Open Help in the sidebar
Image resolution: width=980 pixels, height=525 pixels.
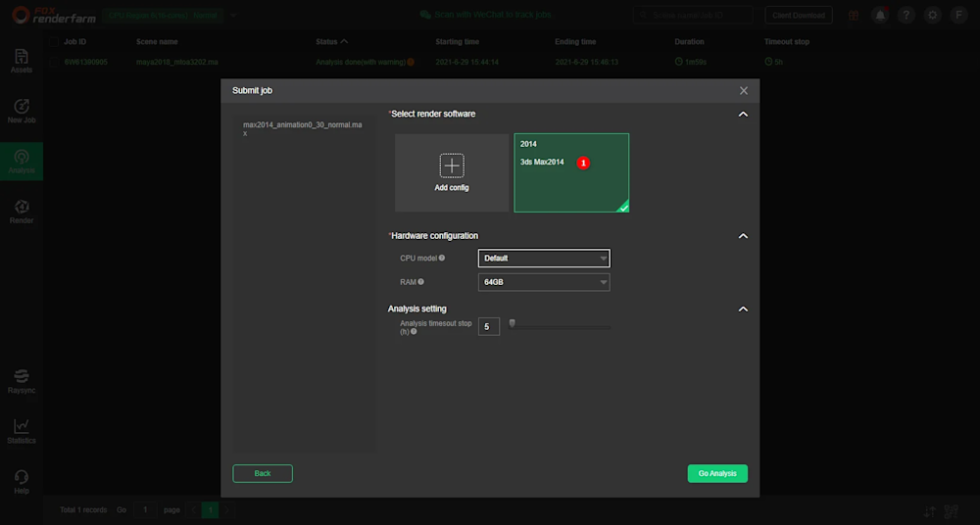[x=22, y=482]
